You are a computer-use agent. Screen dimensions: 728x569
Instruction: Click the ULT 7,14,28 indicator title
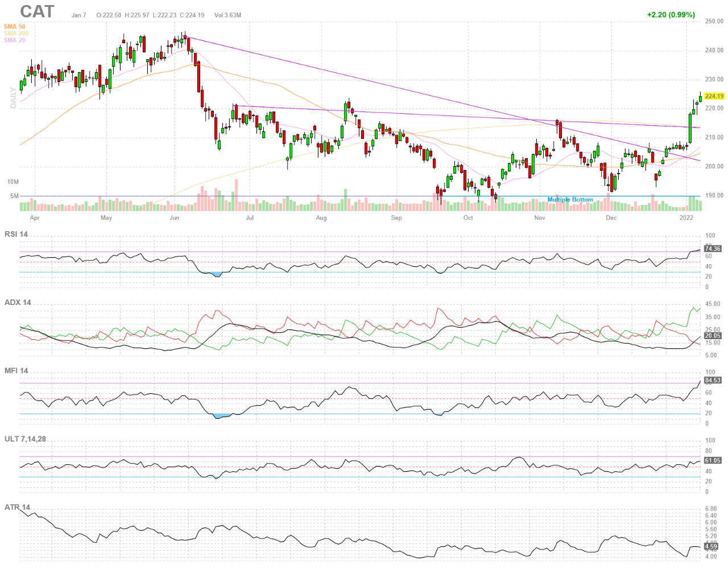tap(25, 439)
